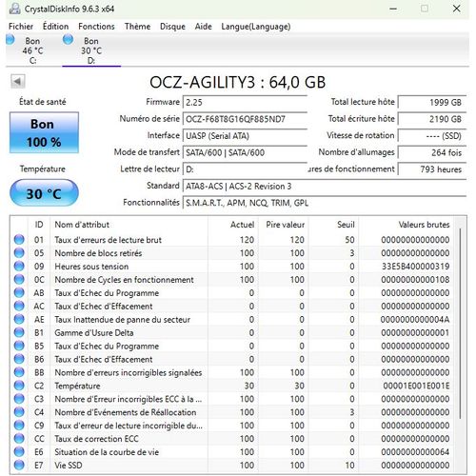Click Taux Inattendue de panne du secteur row
The image size is (476, 476).
[x=233, y=319]
